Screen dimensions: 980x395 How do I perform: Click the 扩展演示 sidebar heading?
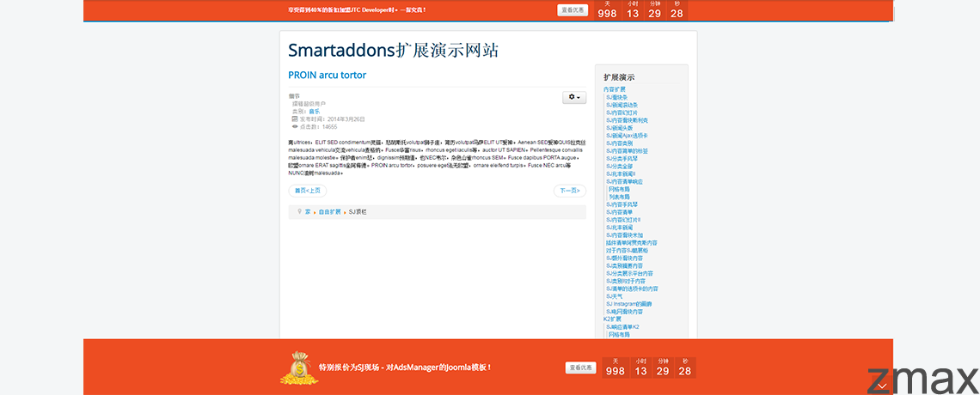point(619,77)
